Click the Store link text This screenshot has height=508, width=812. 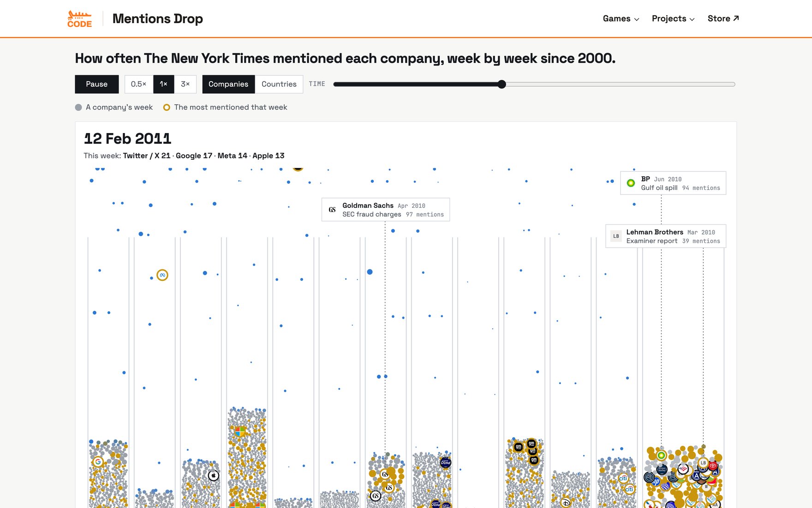719,18
